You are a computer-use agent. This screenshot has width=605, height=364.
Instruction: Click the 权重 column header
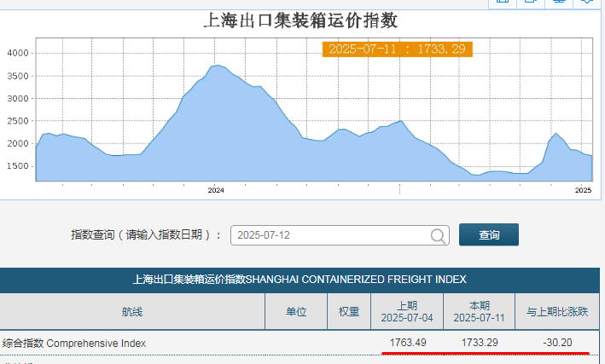coord(349,311)
